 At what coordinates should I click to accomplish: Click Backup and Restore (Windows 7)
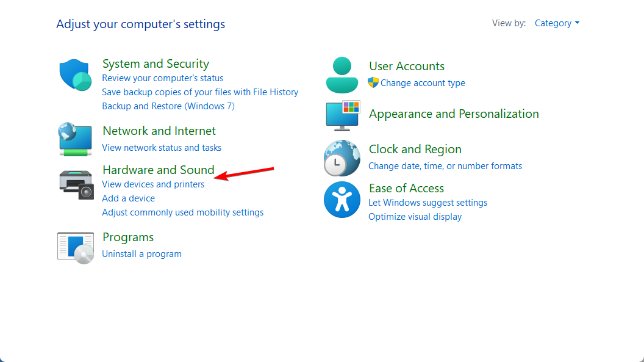[168, 106]
